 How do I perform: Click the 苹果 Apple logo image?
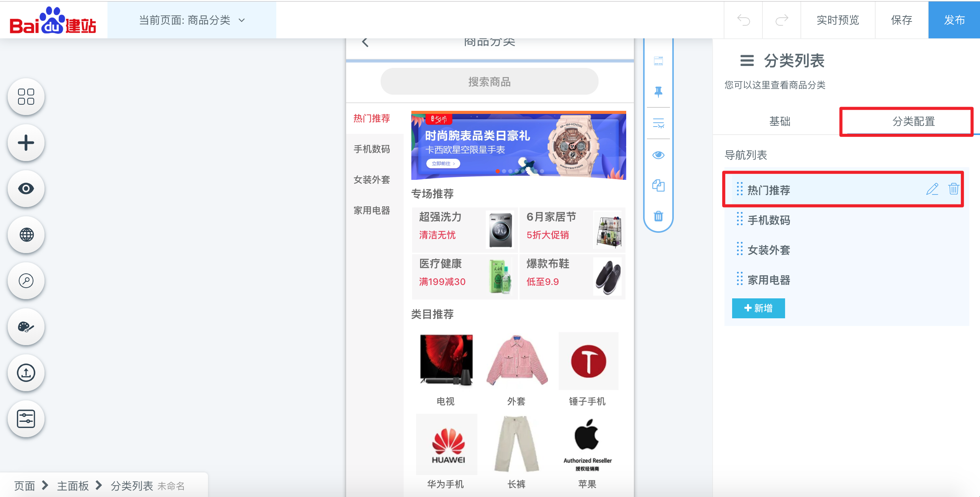coord(587,444)
